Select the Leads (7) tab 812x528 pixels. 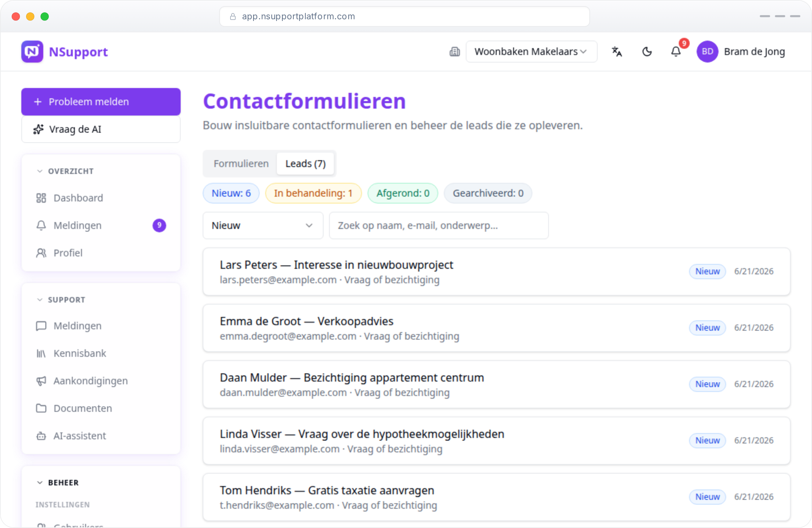[306, 164]
